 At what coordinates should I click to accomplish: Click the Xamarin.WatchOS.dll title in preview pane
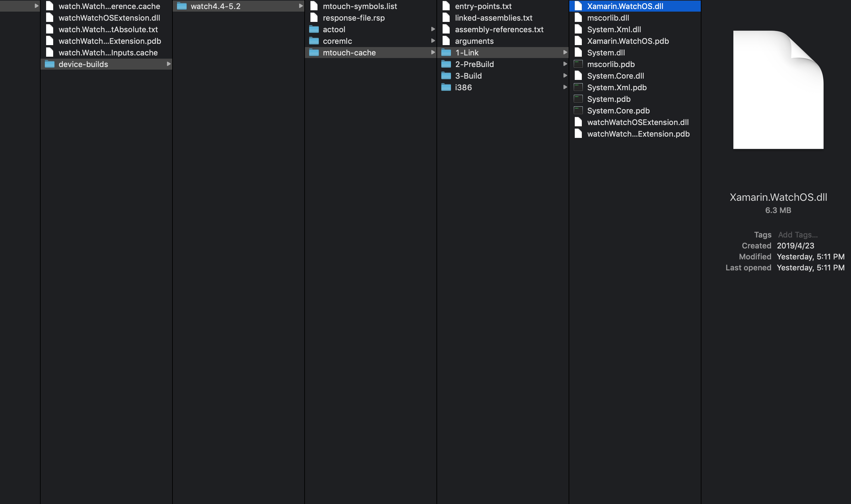click(778, 197)
